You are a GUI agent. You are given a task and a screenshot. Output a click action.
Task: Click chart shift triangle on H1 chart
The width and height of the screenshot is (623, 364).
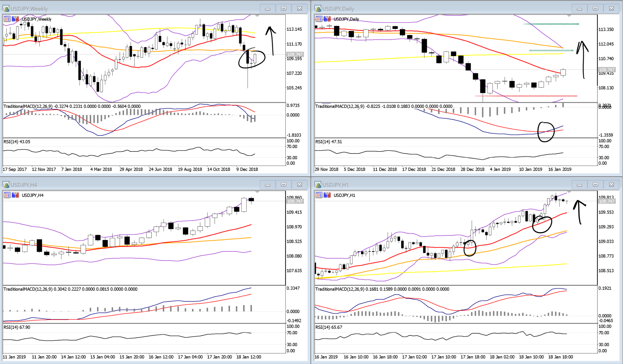[x=569, y=192]
